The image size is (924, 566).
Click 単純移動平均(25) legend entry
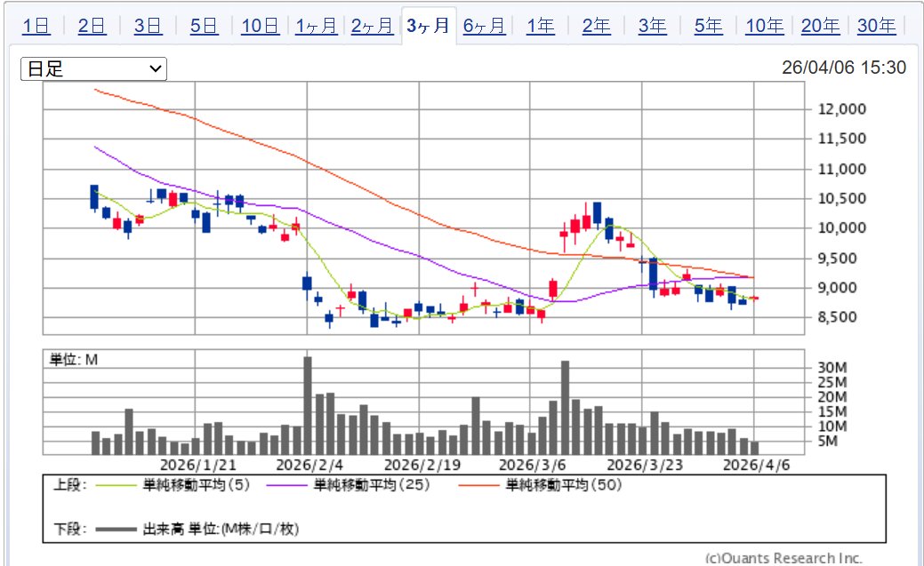349,485
